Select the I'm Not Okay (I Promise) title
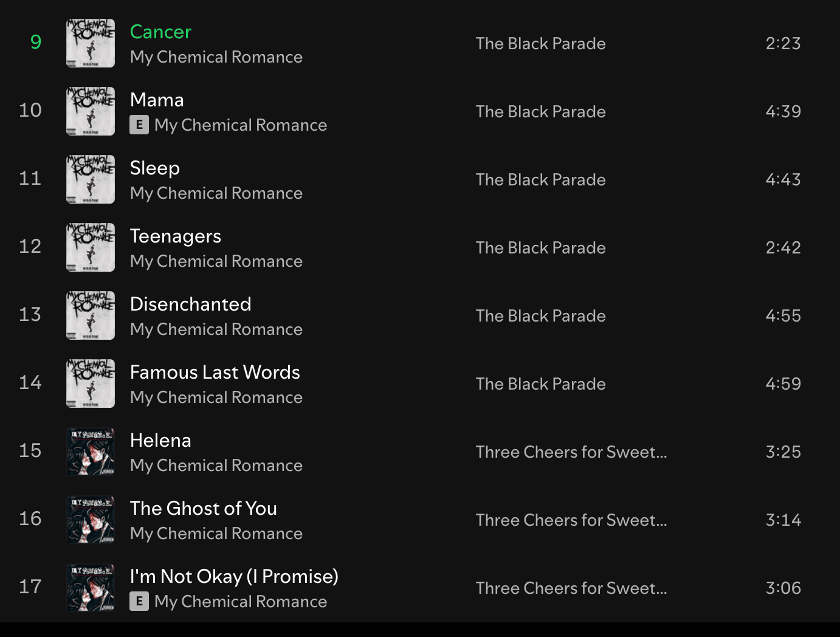The image size is (840, 637). pyautogui.click(x=234, y=576)
